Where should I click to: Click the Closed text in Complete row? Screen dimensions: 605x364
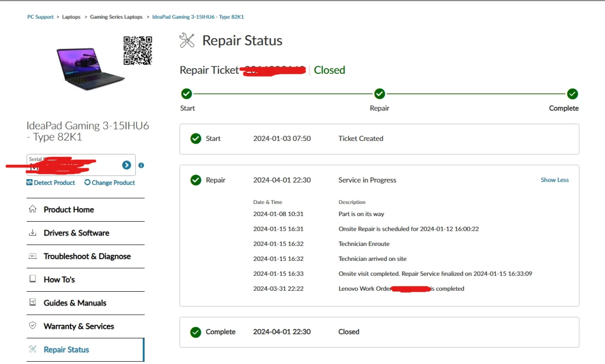click(x=349, y=332)
